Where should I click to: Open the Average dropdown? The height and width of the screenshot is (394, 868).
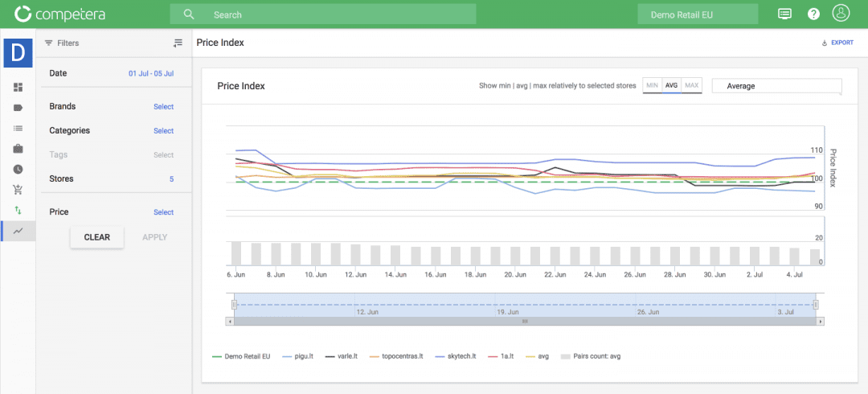(x=776, y=86)
